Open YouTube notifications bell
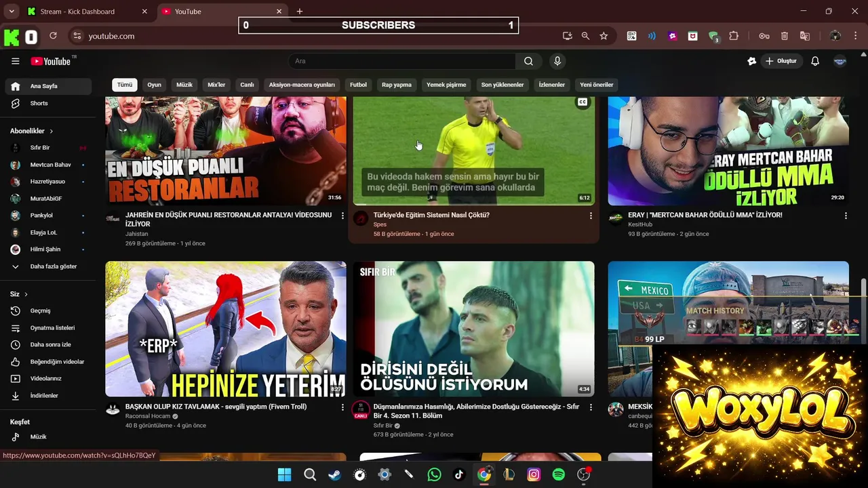The width and height of the screenshot is (868, 488). 815,61
